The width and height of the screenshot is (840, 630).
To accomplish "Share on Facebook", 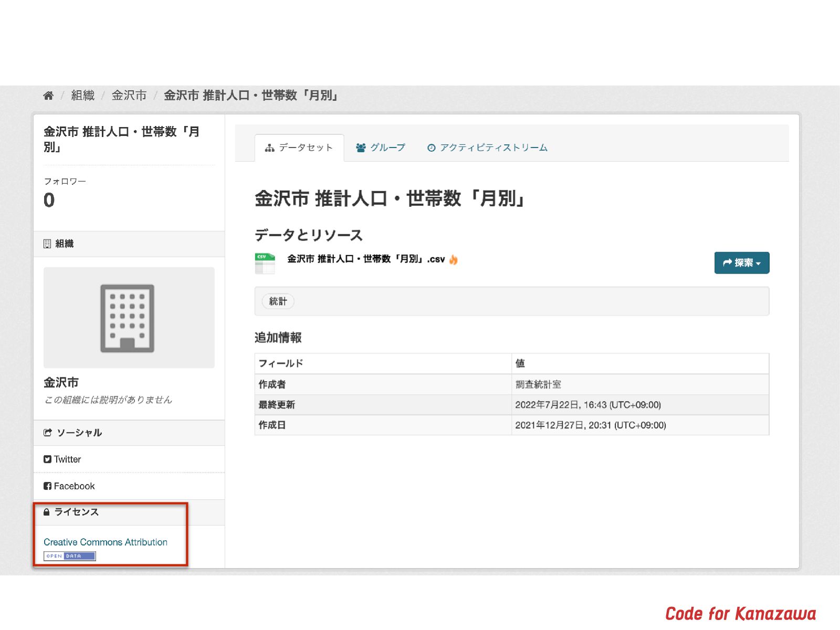I will click(69, 486).
